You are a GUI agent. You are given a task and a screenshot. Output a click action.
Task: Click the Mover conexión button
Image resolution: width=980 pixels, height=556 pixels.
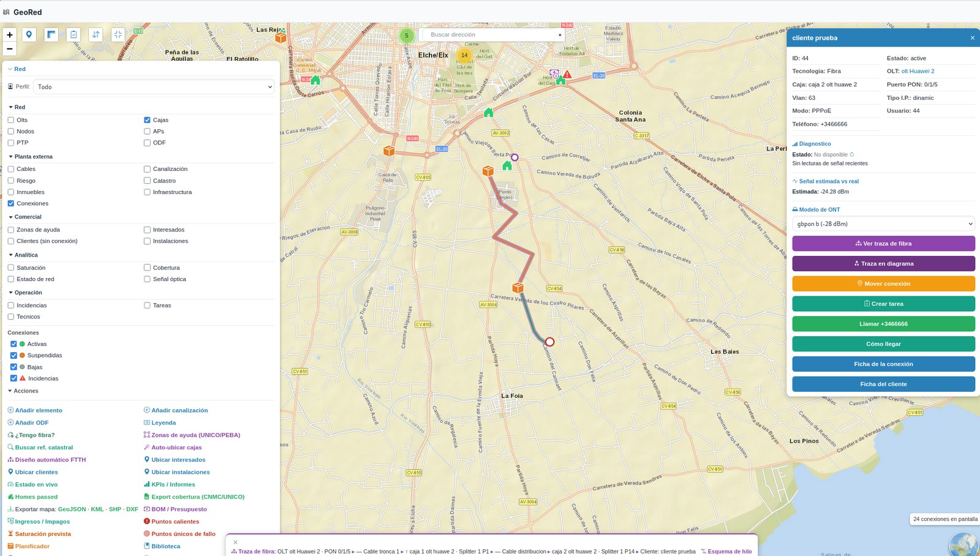tap(883, 284)
